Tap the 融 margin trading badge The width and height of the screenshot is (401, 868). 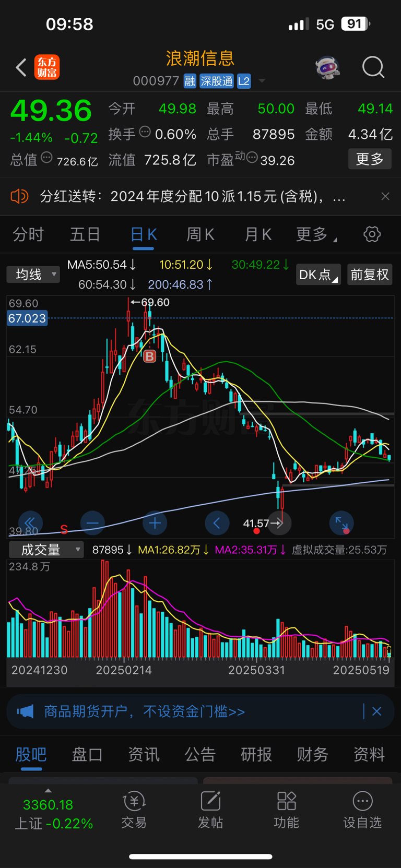click(x=190, y=81)
